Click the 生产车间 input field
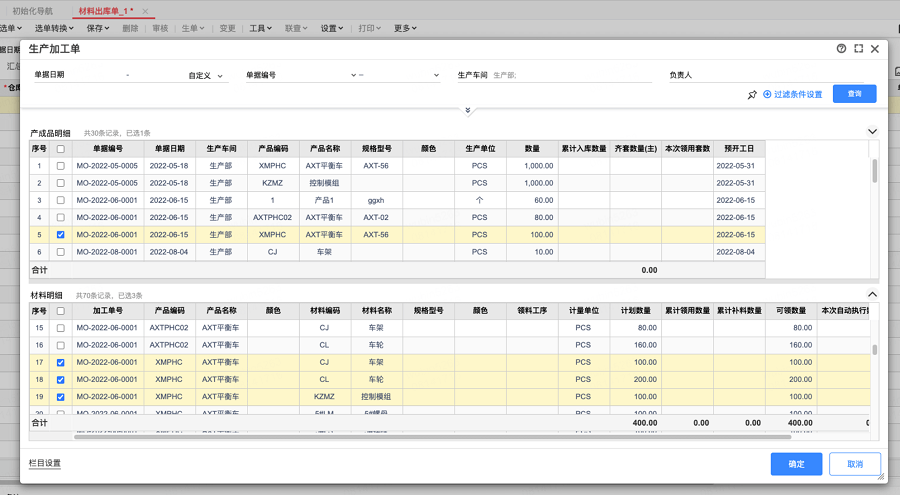 pos(570,75)
